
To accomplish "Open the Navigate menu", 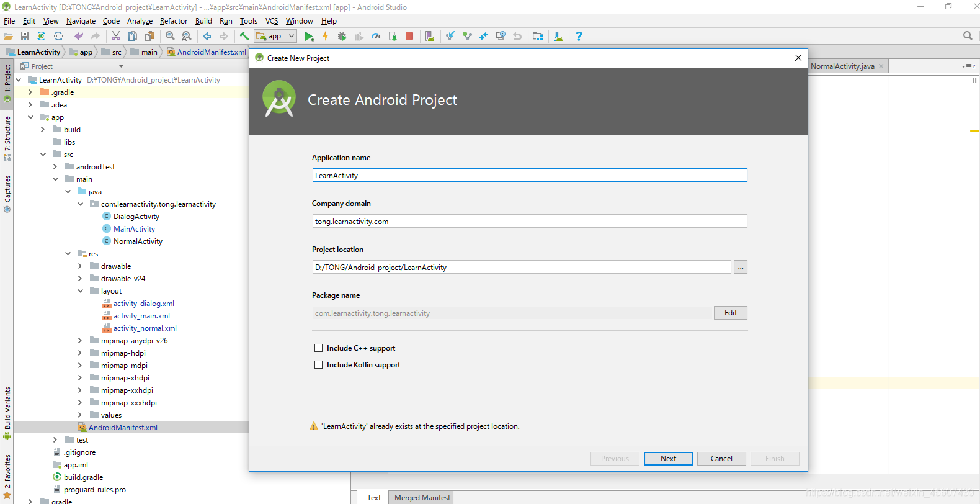I will pos(81,21).
